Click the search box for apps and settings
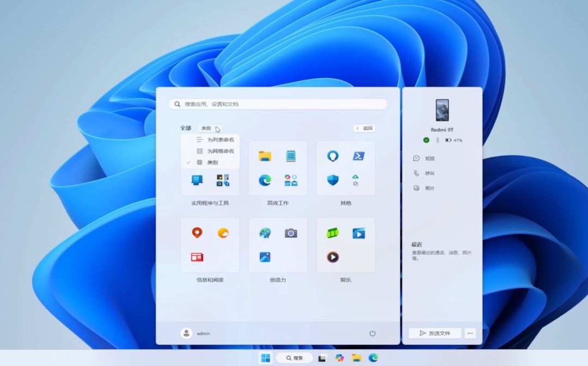588x366 pixels. (278, 104)
